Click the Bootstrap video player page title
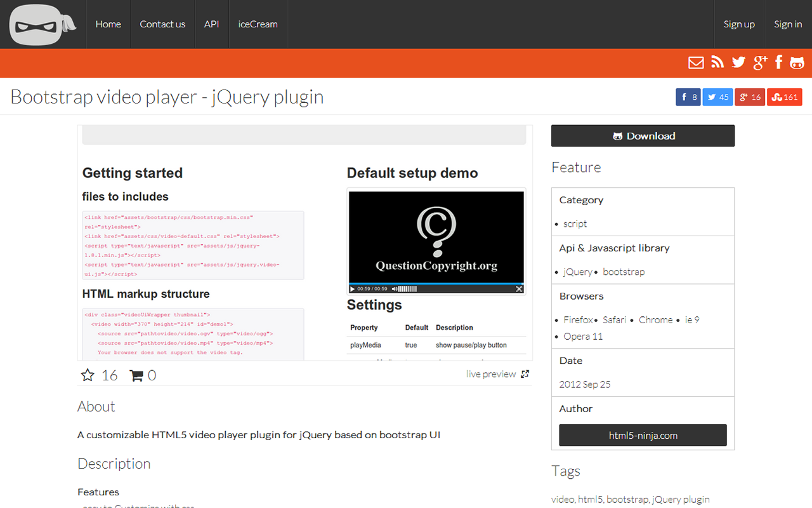The height and width of the screenshot is (508, 812). coord(167,97)
